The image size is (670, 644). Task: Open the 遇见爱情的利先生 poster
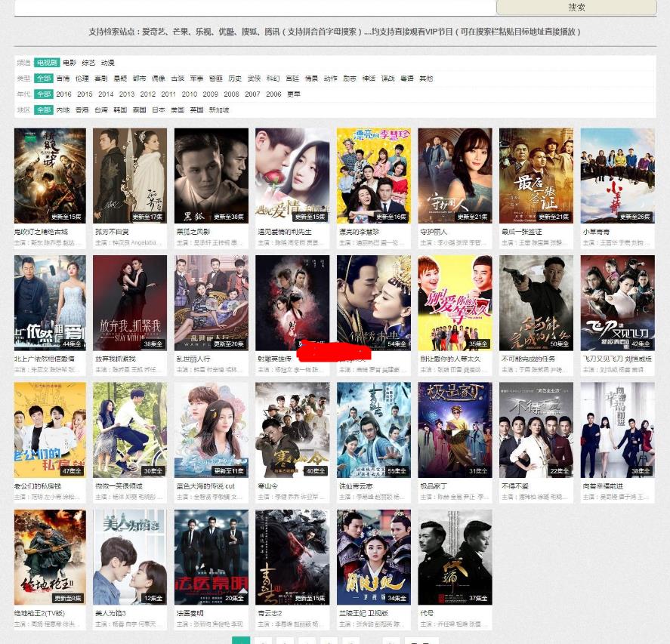(x=292, y=175)
